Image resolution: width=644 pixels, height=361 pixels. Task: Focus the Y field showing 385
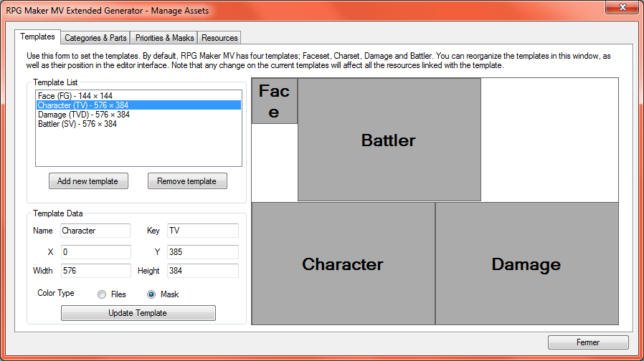coord(203,252)
